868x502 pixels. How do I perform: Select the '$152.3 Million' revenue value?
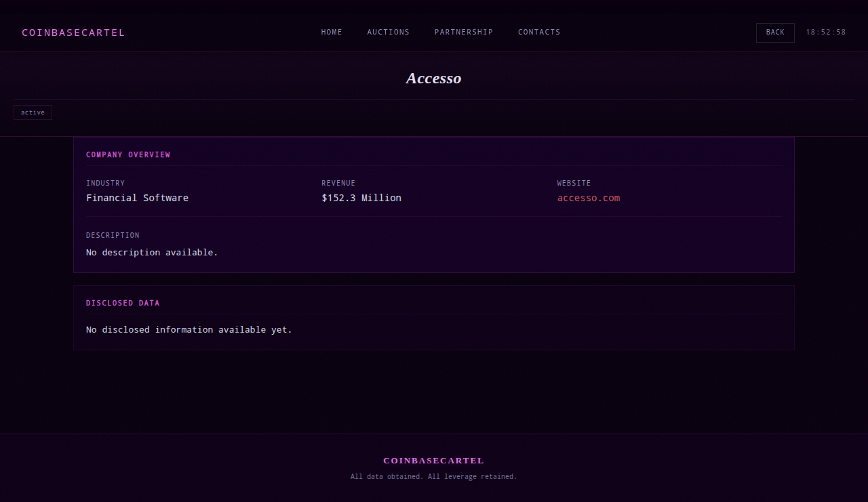click(x=361, y=198)
